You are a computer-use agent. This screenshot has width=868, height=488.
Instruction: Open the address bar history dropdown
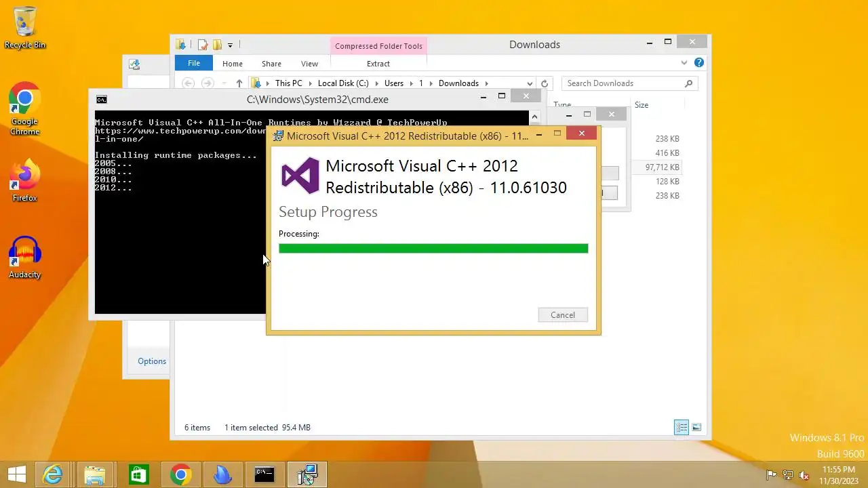[530, 84]
